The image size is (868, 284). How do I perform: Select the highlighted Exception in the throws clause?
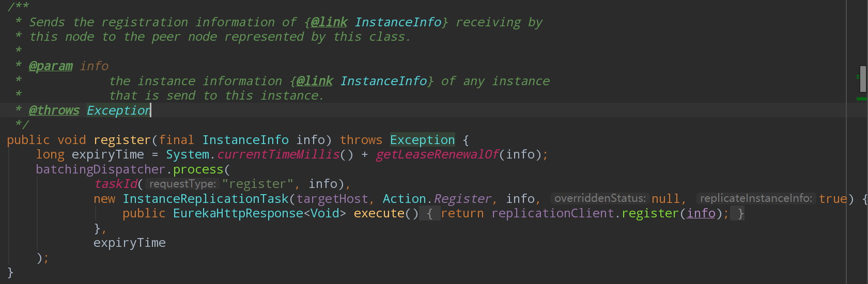tap(422, 140)
